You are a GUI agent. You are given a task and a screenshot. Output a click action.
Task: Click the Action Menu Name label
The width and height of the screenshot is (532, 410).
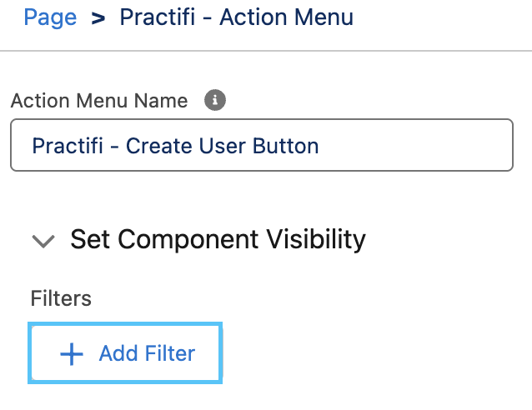click(99, 101)
